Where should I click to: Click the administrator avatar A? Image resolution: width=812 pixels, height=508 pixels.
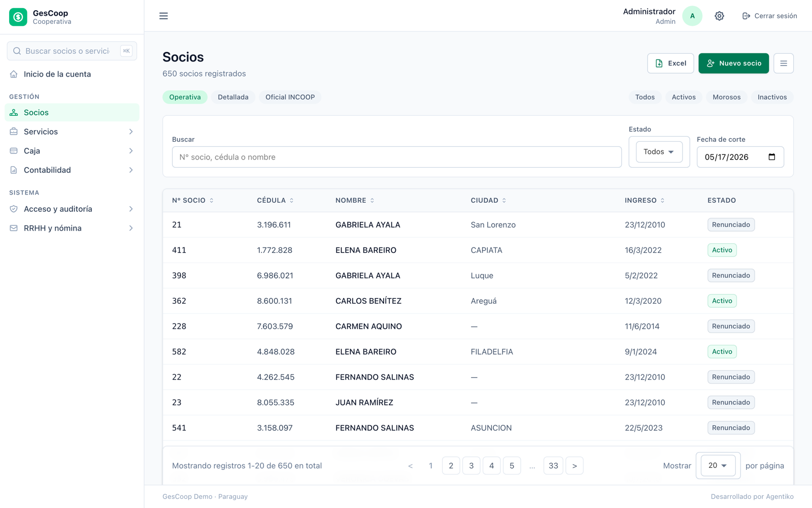coord(692,16)
